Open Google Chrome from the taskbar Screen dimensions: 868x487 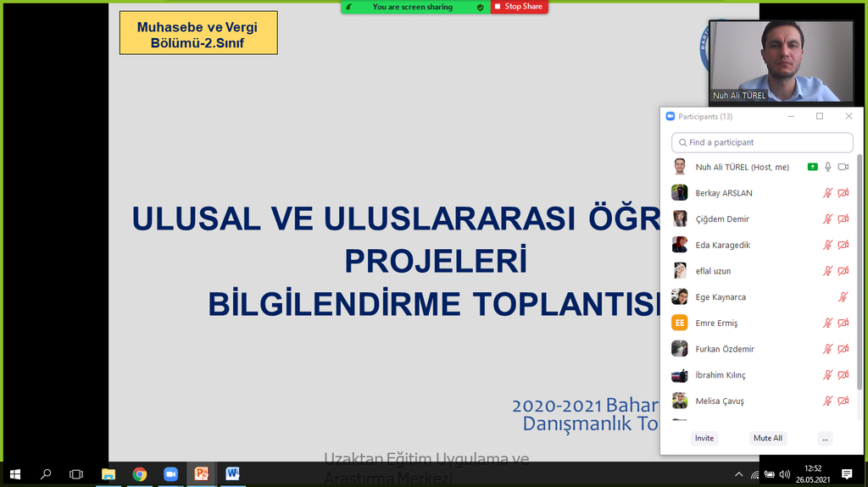[x=140, y=474]
